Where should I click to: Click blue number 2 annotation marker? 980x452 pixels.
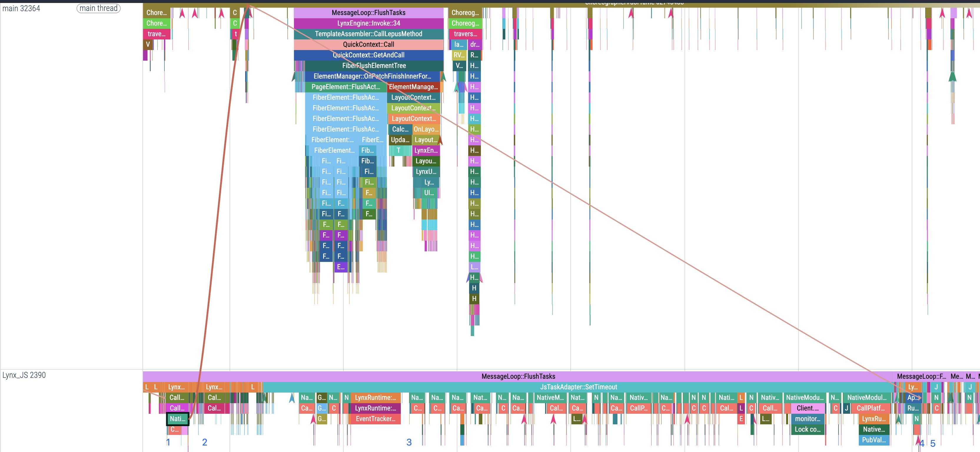coord(205,442)
